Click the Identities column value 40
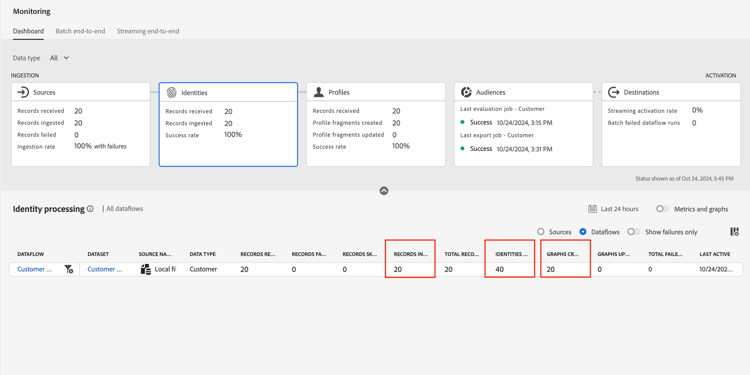This screenshot has width=750, height=375. (500, 269)
